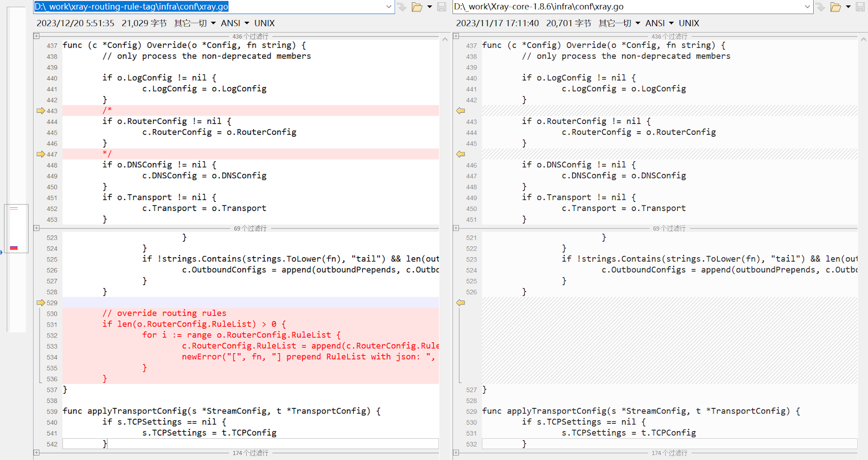Expand the right pane's 69 filtered lines
The width and height of the screenshot is (868, 460).
click(x=456, y=228)
